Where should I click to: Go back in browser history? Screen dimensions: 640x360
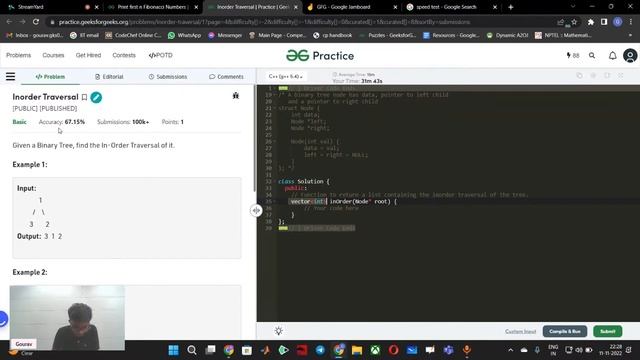(x=9, y=22)
